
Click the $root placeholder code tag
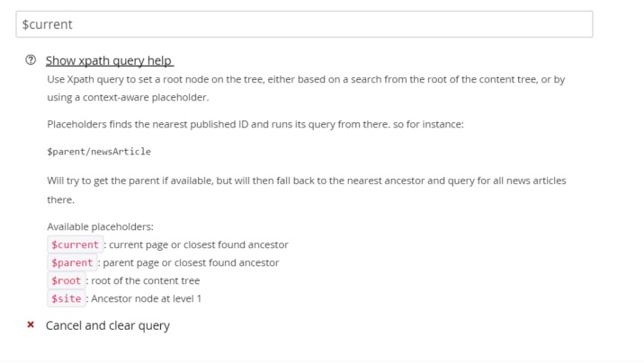67,281
